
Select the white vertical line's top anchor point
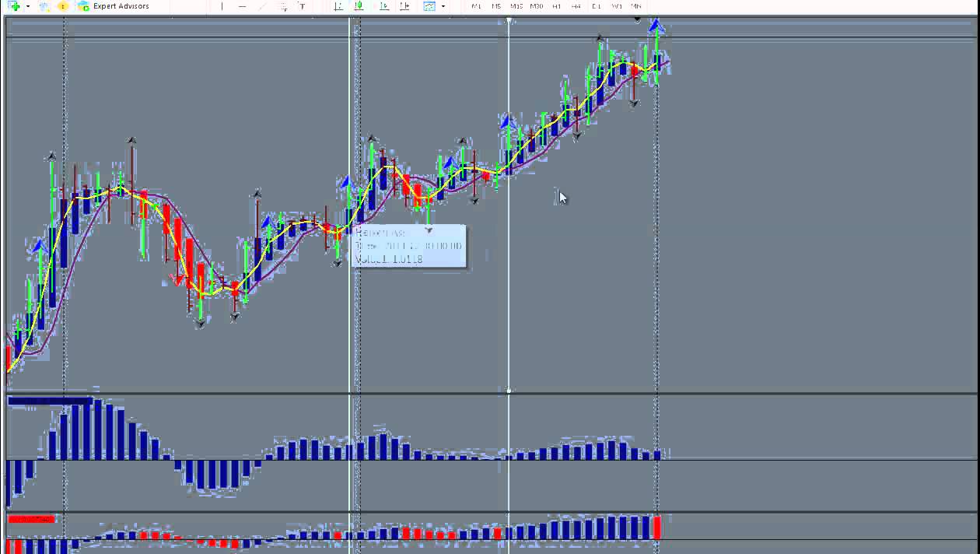coord(509,20)
